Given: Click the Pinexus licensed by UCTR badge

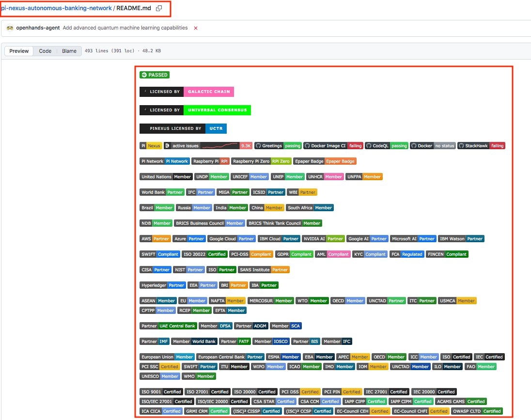Looking at the screenshot, I should pyautogui.click(x=183, y=129).
